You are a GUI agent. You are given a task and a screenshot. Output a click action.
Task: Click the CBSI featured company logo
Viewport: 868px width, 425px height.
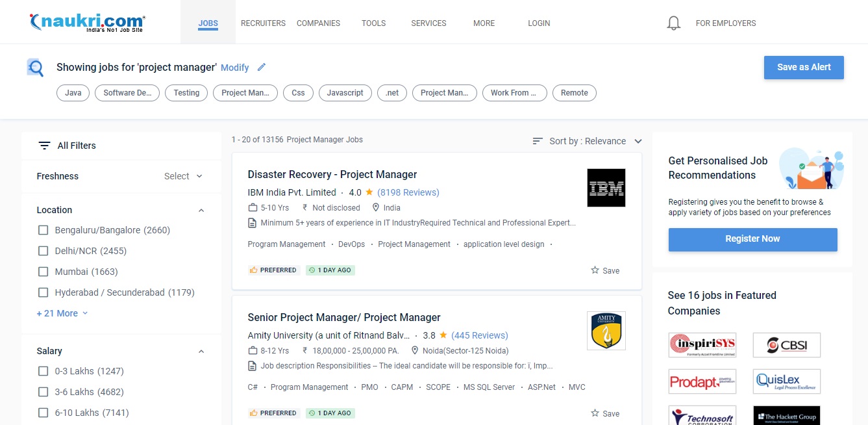[x=787, y=345]
